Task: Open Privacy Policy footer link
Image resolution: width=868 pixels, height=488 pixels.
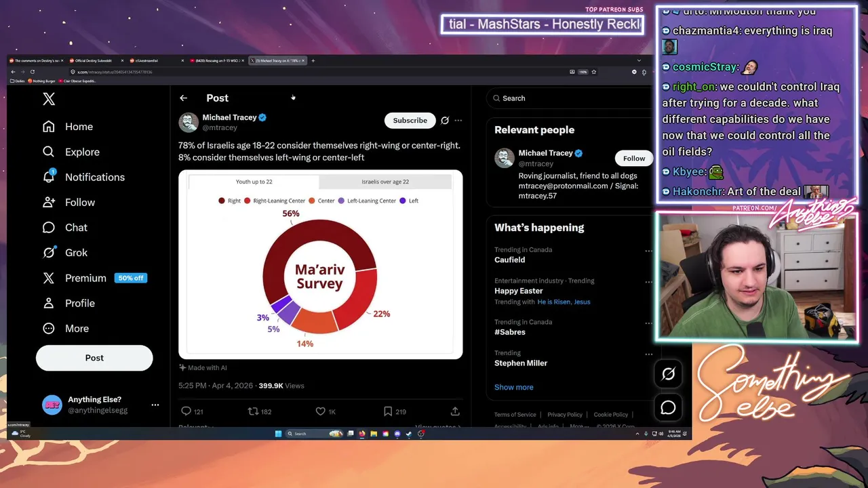Action: coord(565,414)
